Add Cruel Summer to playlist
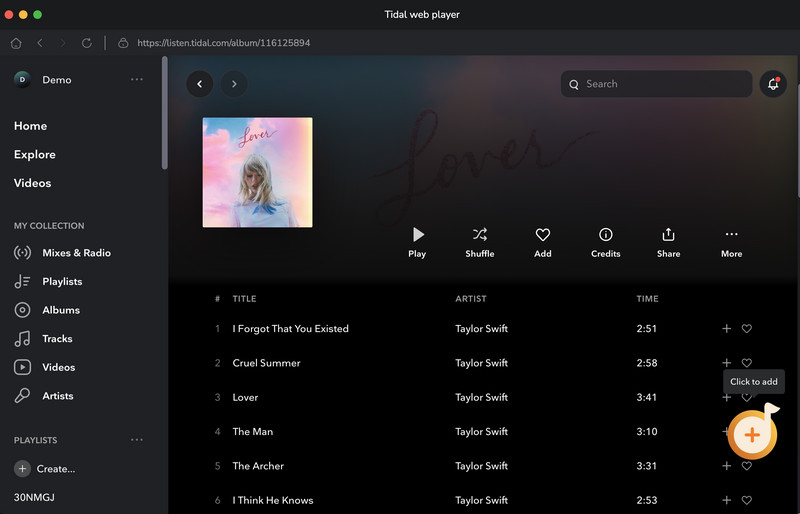 tap(727, 363)
